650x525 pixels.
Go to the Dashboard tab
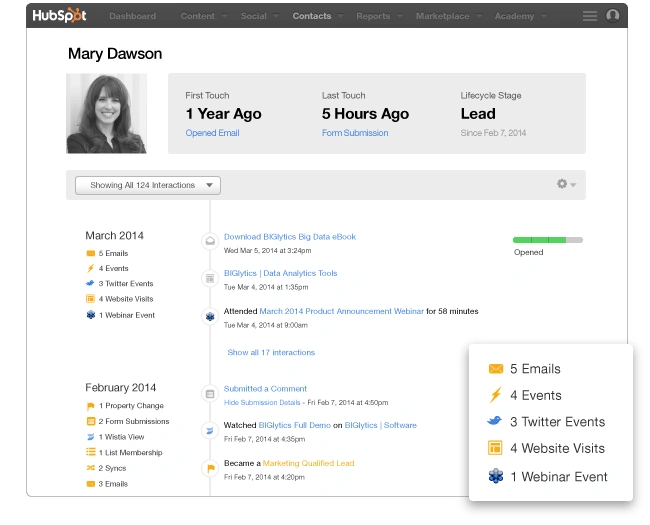tap(132, 16)
